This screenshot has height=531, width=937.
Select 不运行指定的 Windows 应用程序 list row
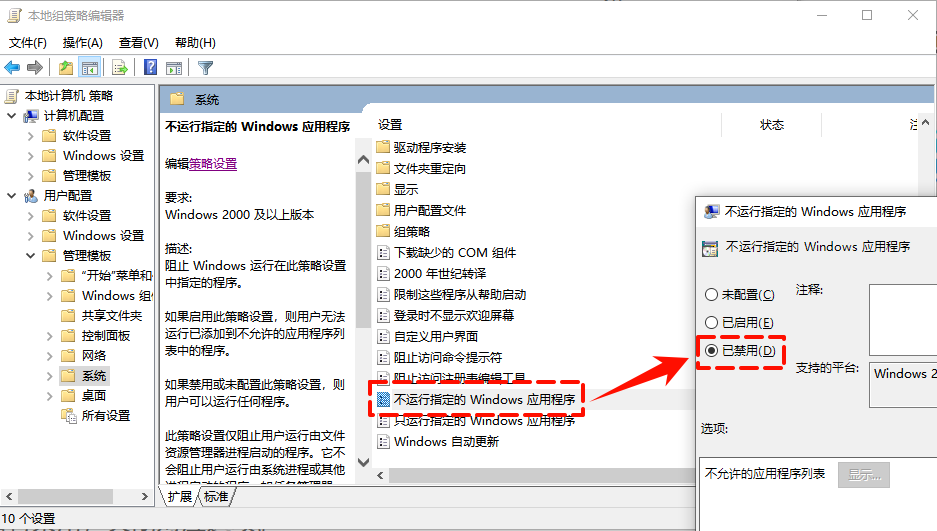[x=483, y=400]
